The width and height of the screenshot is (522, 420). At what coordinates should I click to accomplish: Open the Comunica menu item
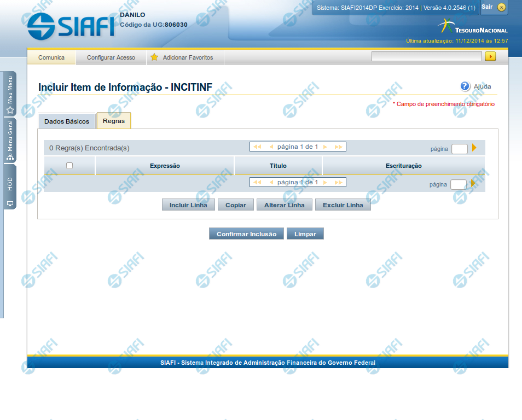click(x=51, y=57)
